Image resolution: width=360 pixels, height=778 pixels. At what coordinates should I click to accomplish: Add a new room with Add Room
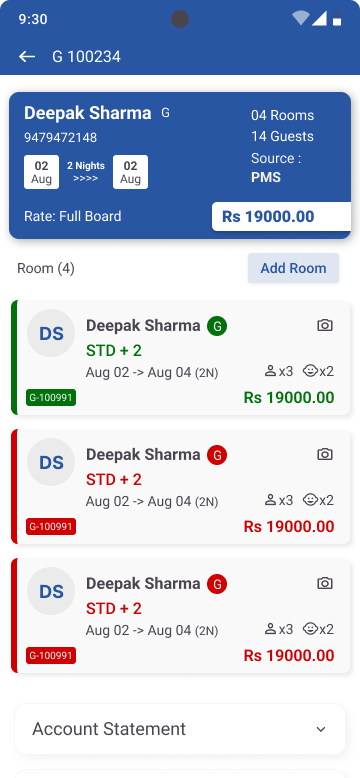294,268
